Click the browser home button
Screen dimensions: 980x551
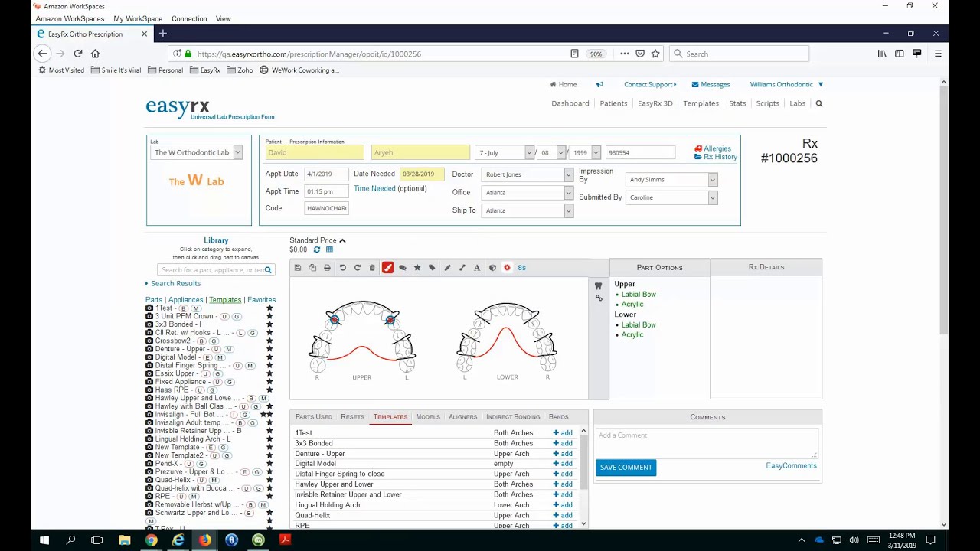click(95, 54)
